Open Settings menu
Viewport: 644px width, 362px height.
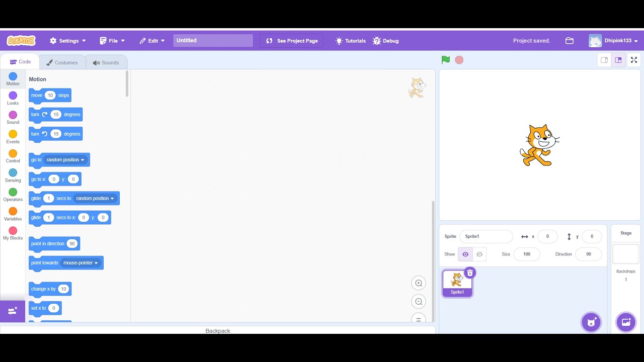coord(68,41)
